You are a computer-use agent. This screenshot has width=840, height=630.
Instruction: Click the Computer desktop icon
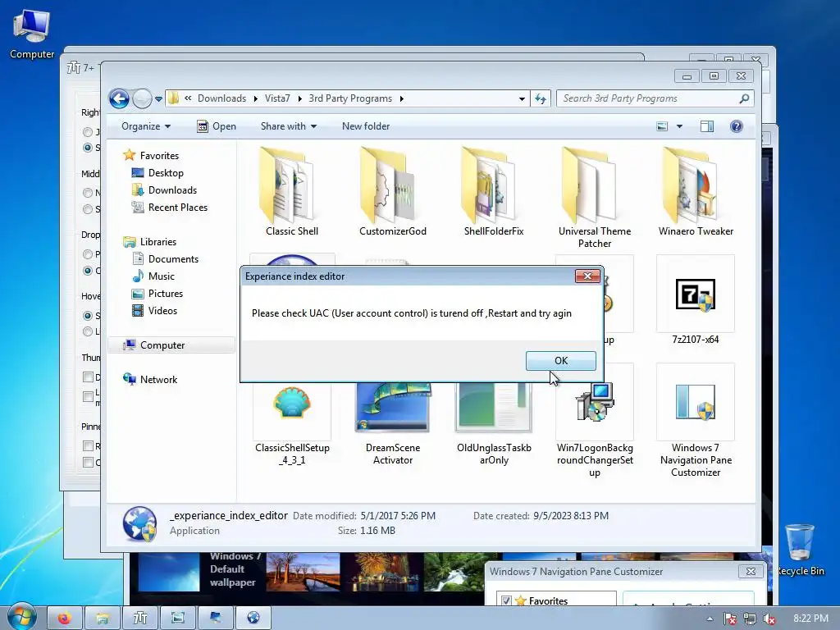[x=32, y=34]
